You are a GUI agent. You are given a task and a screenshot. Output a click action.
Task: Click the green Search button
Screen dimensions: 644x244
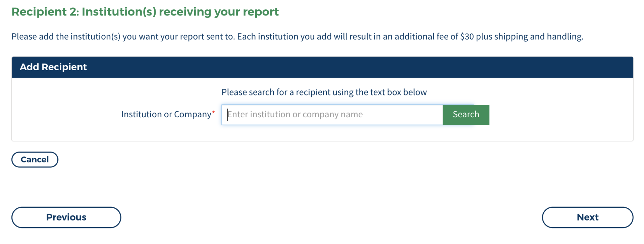click(x=466, y=115)
